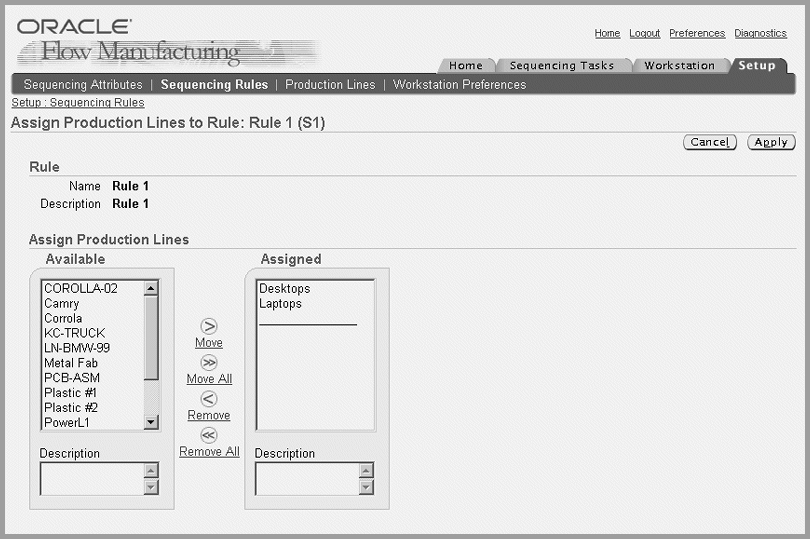Image resolution: width=810 pixels, height=539 pixels.
Task: Select Corrola in Available list
Action: (x=93, y=318)
